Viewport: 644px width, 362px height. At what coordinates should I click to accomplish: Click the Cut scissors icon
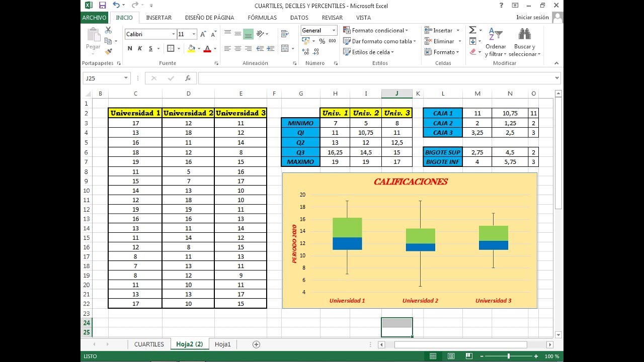click(x=108, y=30)
